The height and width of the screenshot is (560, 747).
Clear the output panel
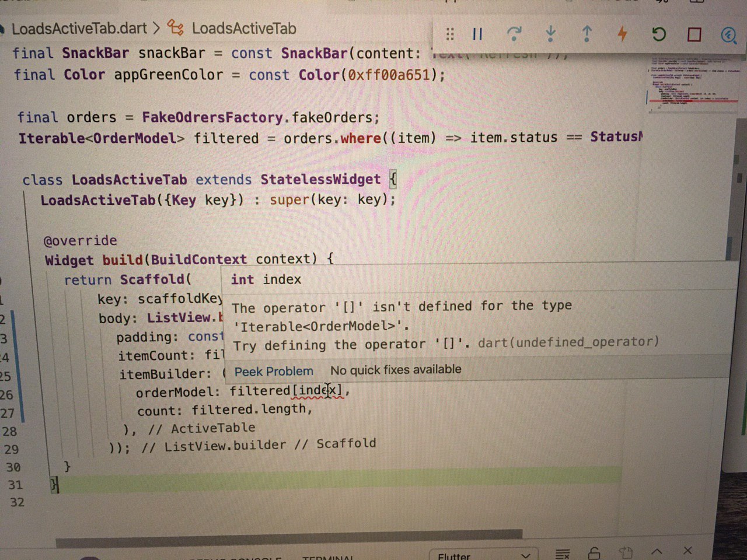(x=563, y=553)
